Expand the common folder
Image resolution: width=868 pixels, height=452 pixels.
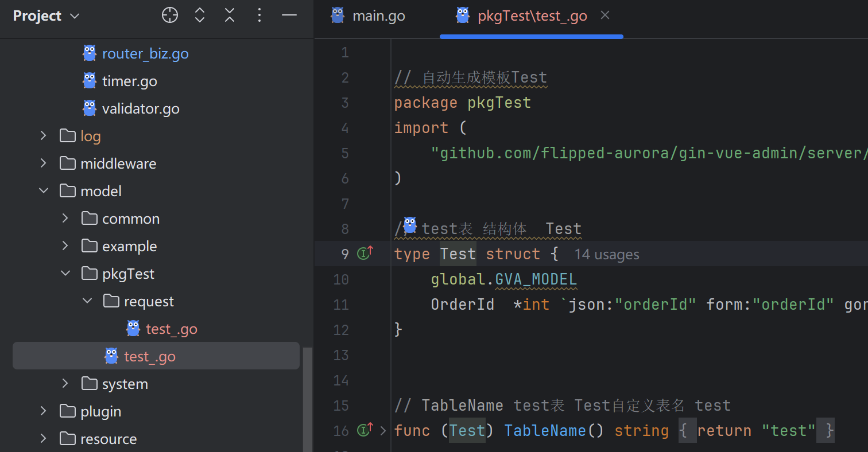(65, 219)
